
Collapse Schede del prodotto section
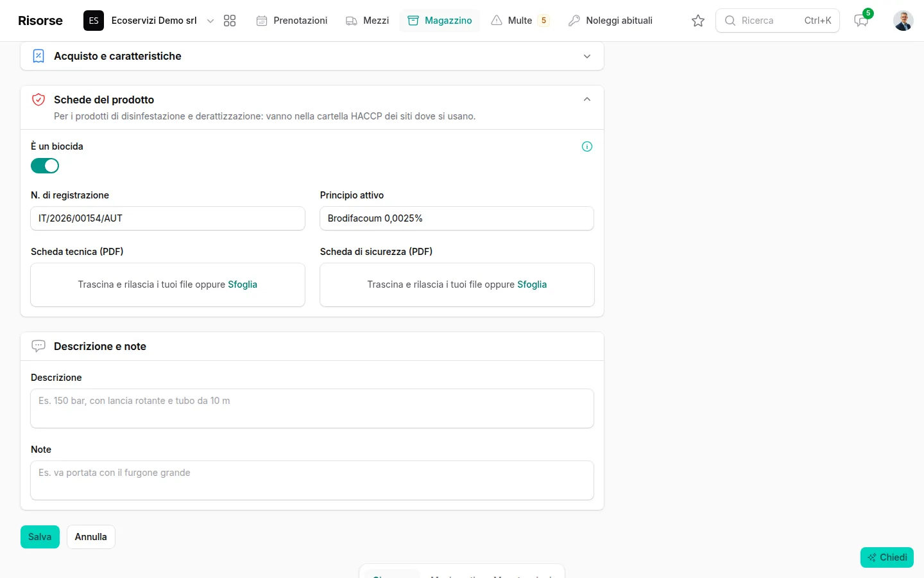(x=587, y=100)
